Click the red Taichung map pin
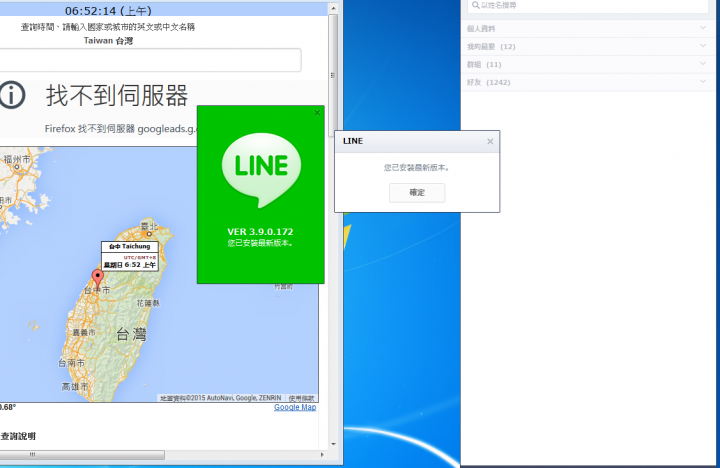This screenshot has width=720, height=468. [x=97, y=279]
